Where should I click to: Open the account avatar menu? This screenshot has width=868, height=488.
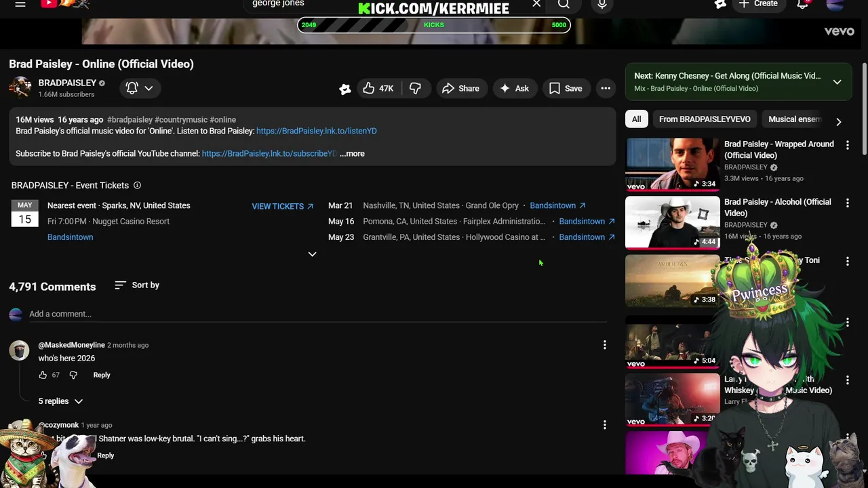[x=835, y=5]
